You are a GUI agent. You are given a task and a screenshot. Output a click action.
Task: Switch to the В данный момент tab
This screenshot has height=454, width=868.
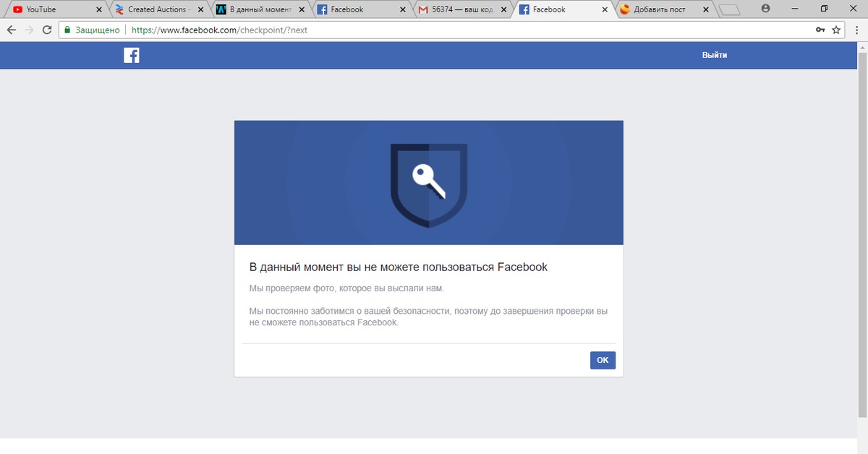[260, 9]
